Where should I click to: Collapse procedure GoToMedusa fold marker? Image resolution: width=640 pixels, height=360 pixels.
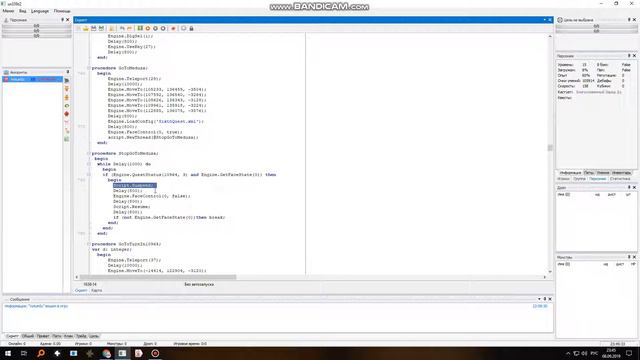pyautogui.click(x=89, y=68)
